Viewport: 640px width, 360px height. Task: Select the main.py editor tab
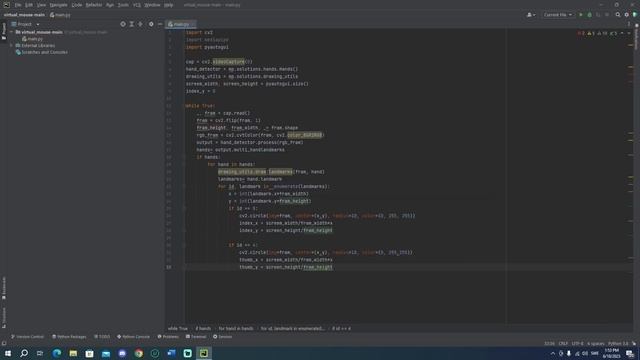pyautogui.click(x=180, y=24)
